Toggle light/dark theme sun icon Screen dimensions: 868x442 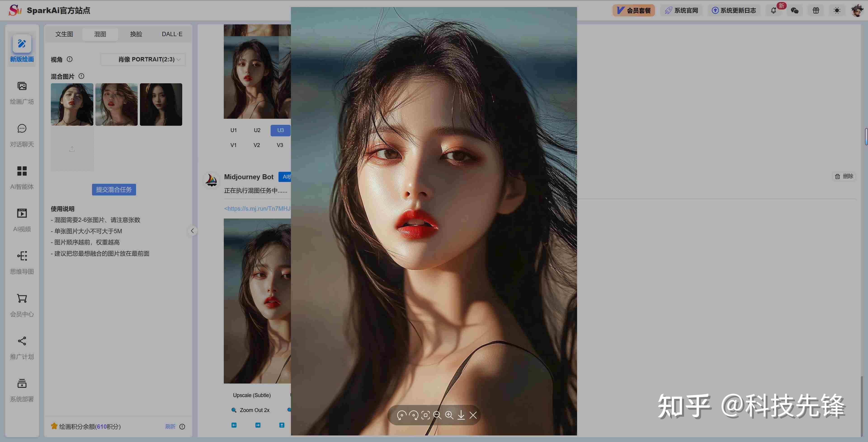[x=837, y=10]
